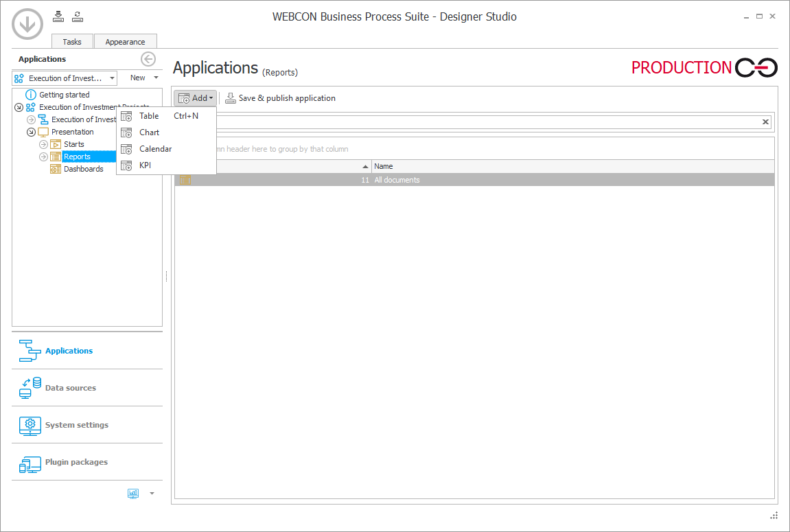Click the Applications workflow icon in bottom navigation
Image resolution: width=790 pixels, height=532 pixels.
tap(30, 351)
